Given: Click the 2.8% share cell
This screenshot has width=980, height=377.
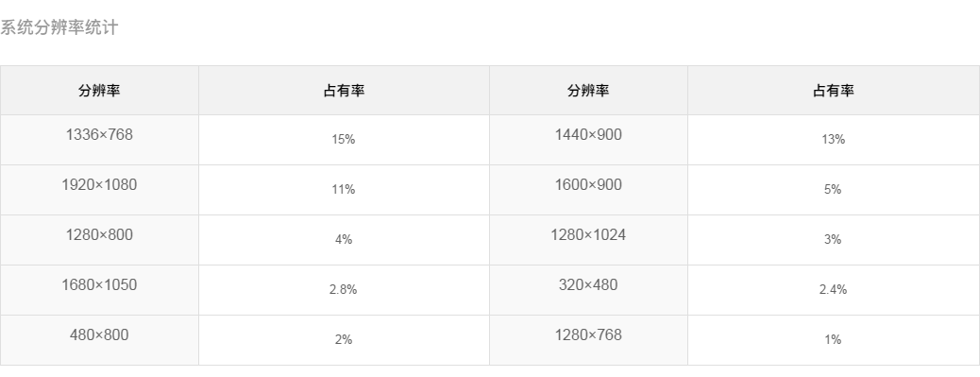Looking at the screenshot, I should (344, 290).
